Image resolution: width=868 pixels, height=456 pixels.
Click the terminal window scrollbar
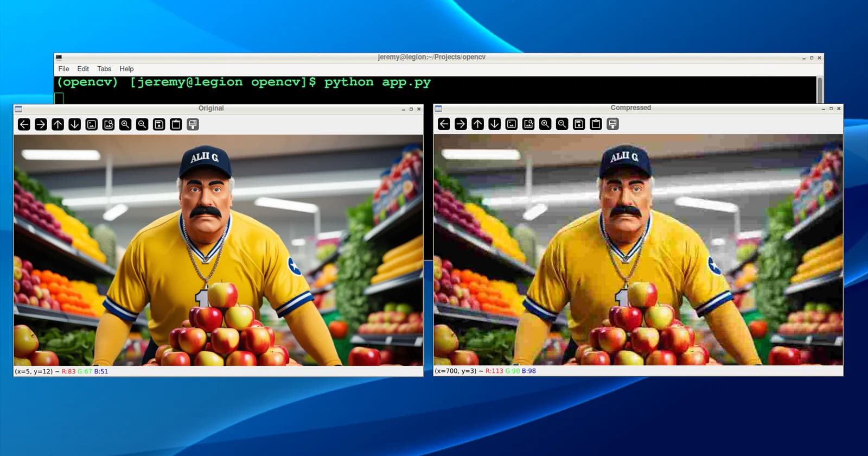[x=820, y=90]
